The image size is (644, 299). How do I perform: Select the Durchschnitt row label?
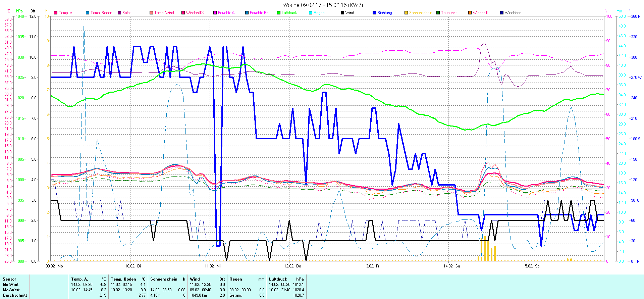[15, 295]
